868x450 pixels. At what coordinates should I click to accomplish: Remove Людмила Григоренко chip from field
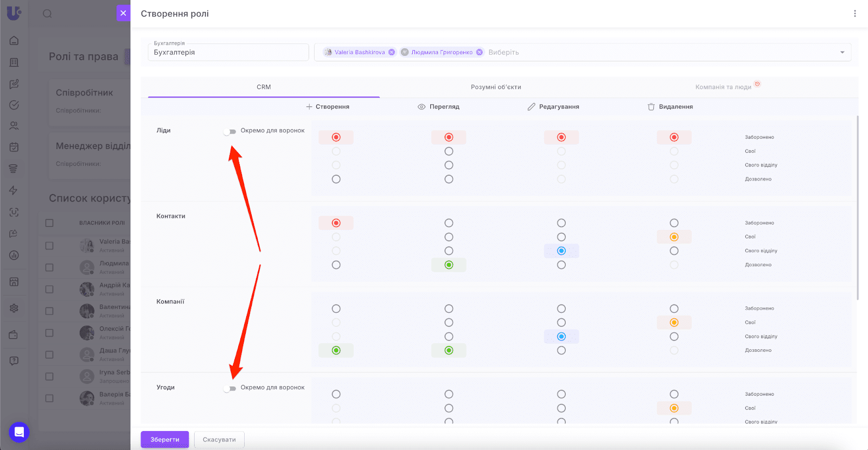coord(480,53)
